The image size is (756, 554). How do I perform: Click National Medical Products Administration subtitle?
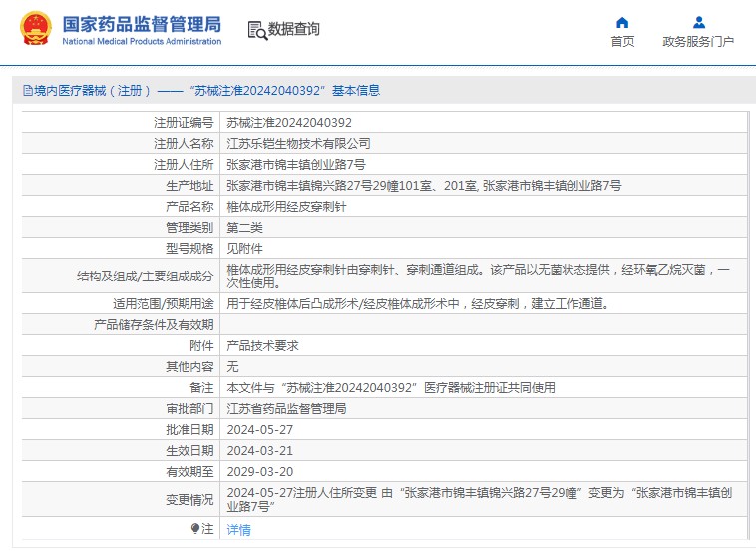tap(142, 42)
